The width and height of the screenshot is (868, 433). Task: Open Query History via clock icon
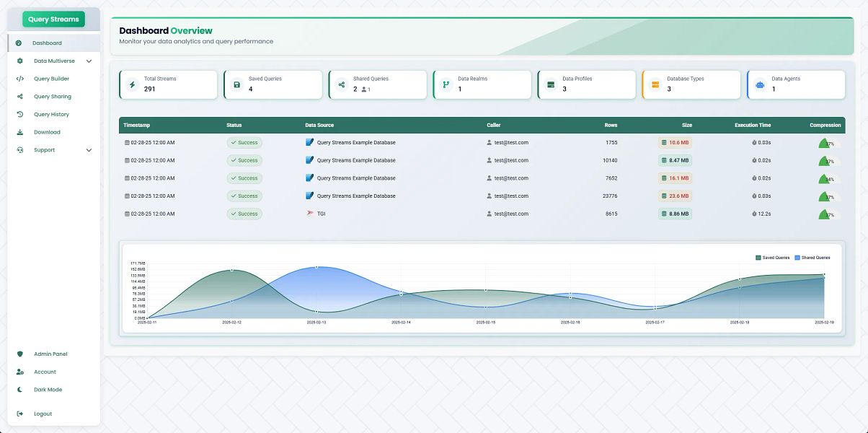pos(19,114)
